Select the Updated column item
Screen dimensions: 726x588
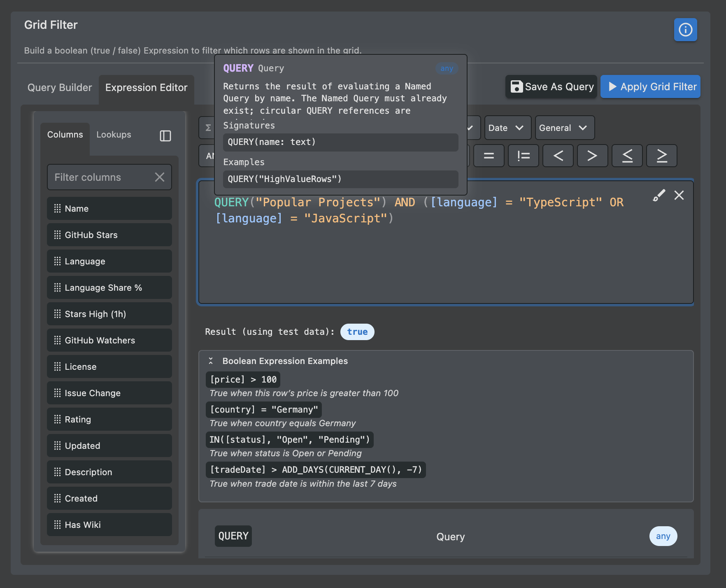109,446
